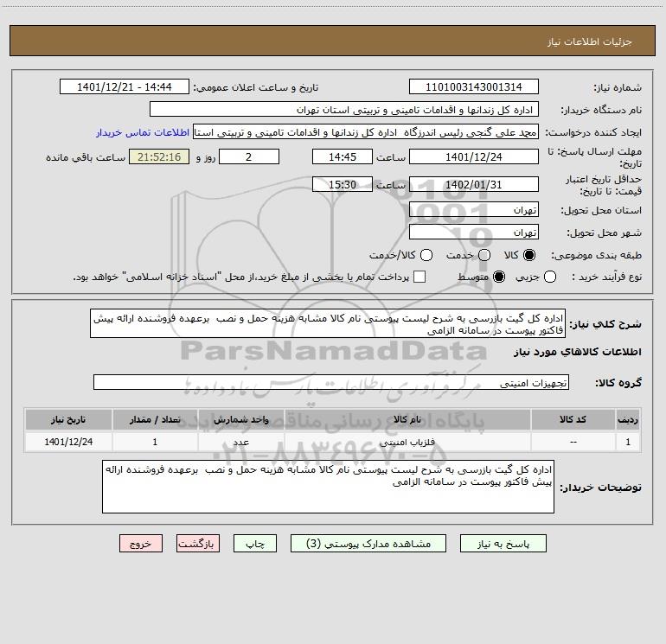Click the استان محل تحویل field
Viewport: 666px width, 644px height.
click(x=473, y=211)
